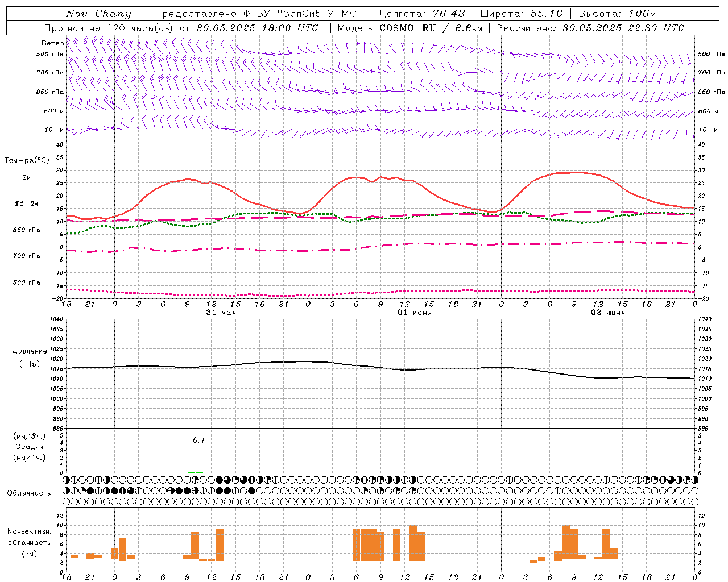The image size is (728, 582).
Task: Click red line sample under '2м' legend
Action: [26, 184]
